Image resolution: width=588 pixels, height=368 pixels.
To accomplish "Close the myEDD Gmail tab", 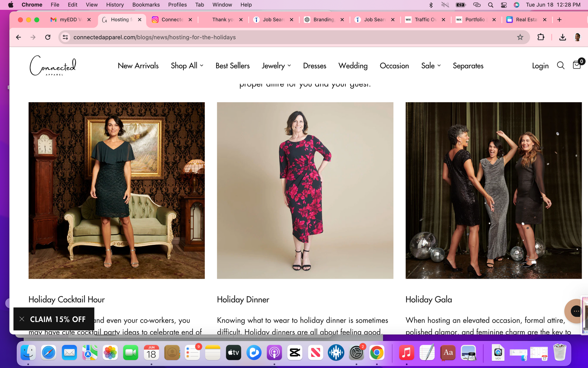I will 89,20.
